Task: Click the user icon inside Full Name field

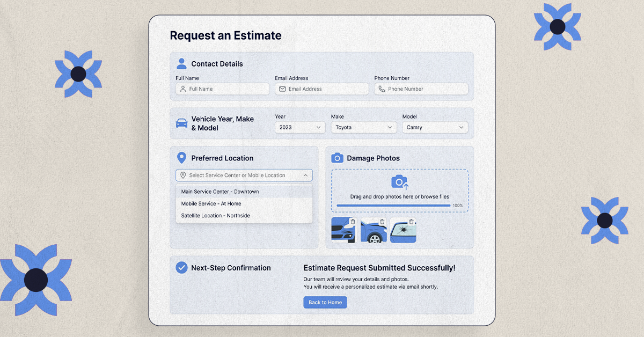Action: 183,89
